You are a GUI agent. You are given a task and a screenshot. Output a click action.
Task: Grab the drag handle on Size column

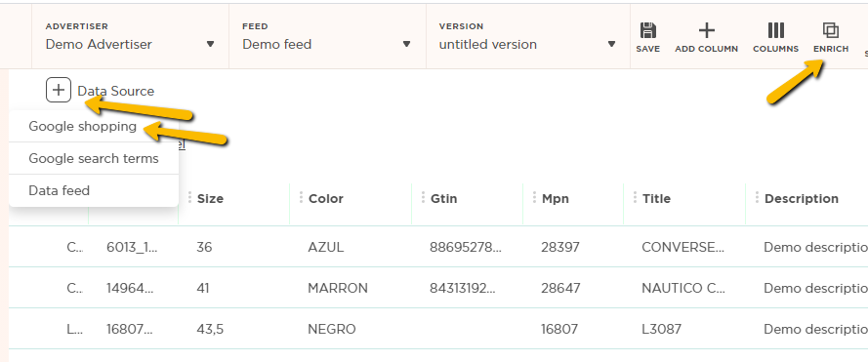(x=189, y=197)
